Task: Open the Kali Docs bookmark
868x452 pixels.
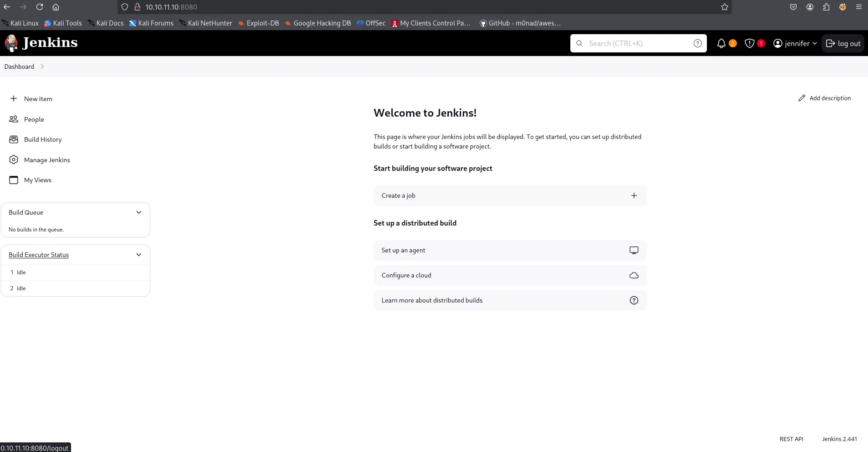Action: 106,23
